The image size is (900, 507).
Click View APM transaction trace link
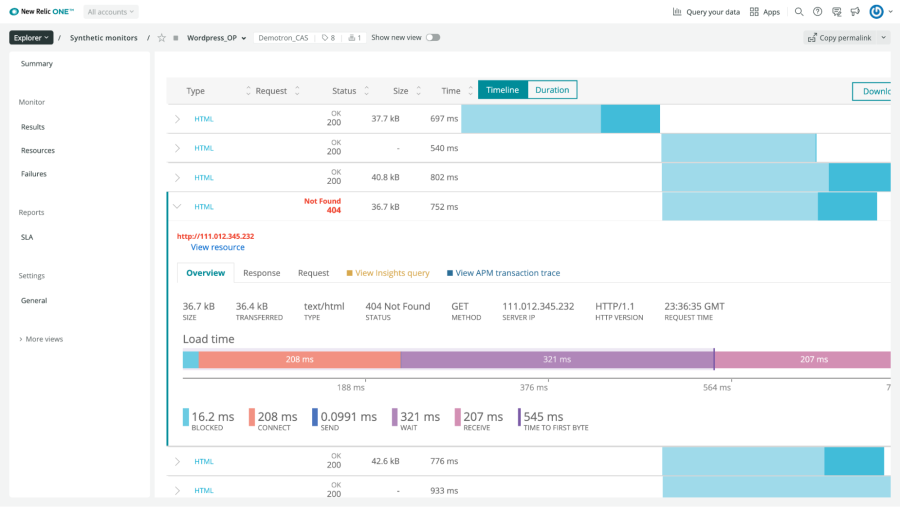(507, 273)
